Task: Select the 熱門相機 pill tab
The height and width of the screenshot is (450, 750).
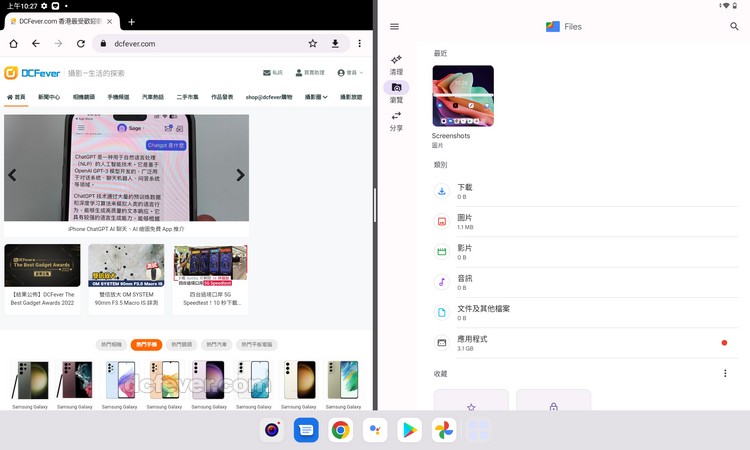Action: (111, 344)
